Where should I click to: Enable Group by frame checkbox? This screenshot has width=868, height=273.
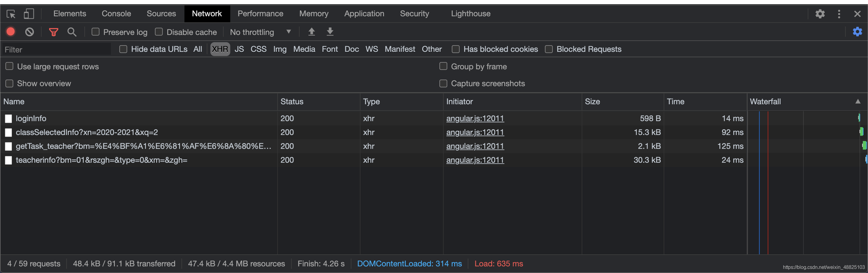tap(443, 66)
